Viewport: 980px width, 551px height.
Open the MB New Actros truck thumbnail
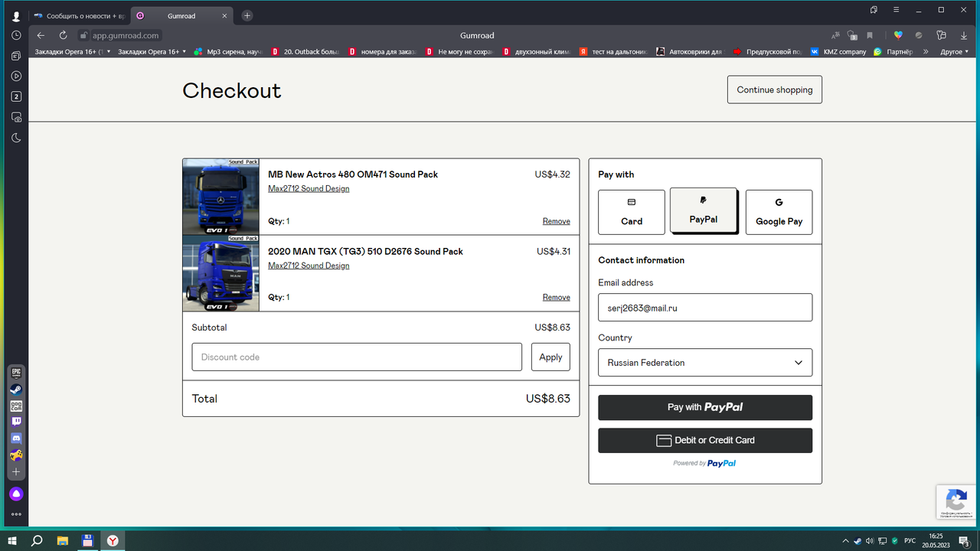click(221, 197)
